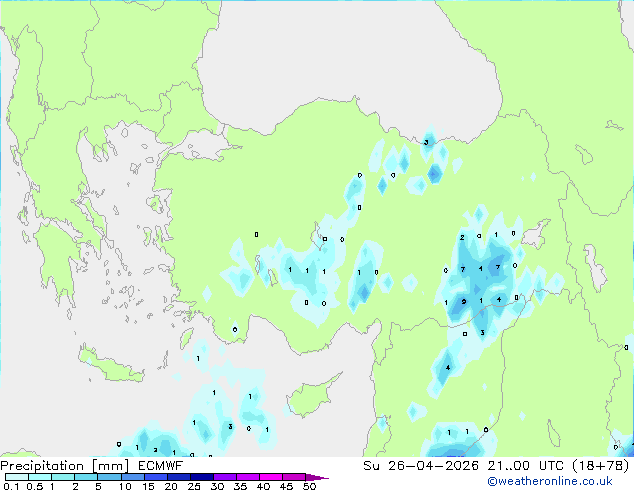
Task: Click the "Precipitation" title text
Action: coord(42,466)
